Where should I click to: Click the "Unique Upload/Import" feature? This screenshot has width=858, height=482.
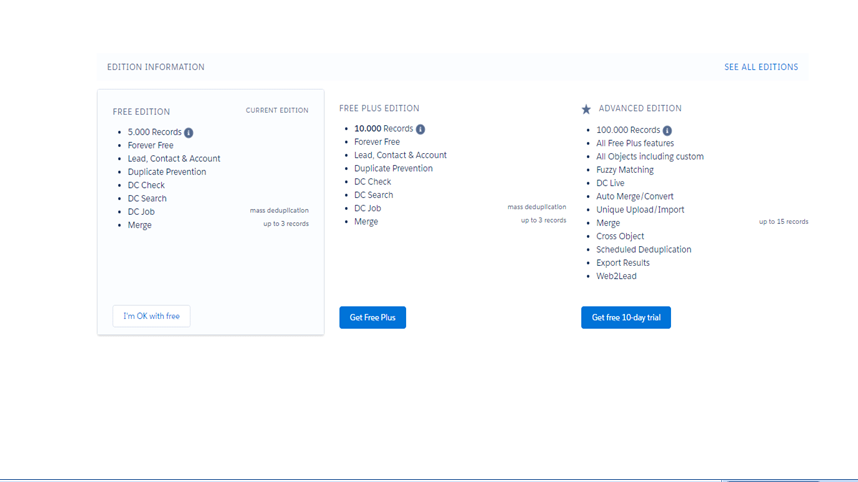click(x=640, y=210)
